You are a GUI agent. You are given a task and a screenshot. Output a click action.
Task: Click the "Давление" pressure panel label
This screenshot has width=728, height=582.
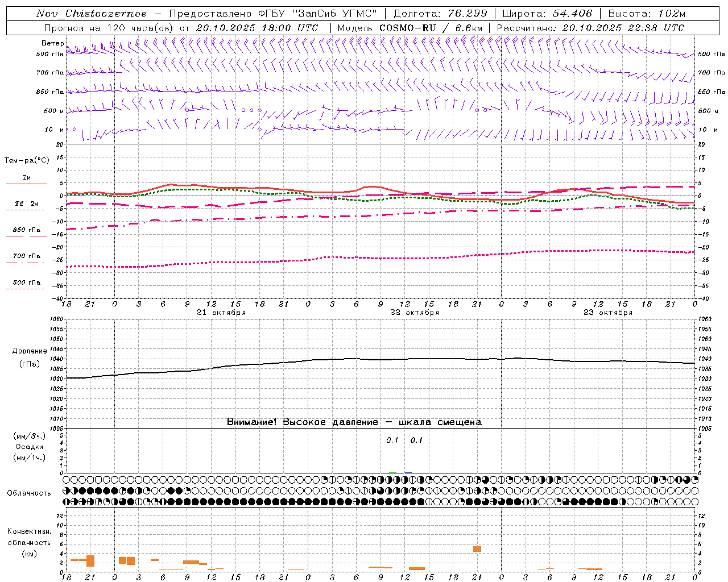(x=30, y=351)
